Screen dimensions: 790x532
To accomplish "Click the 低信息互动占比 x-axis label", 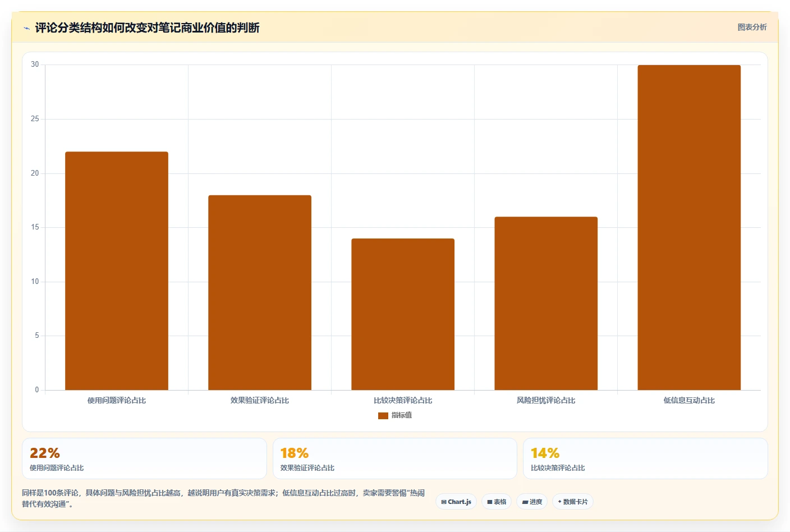I will pyautogui.click(x=689, y=401).
